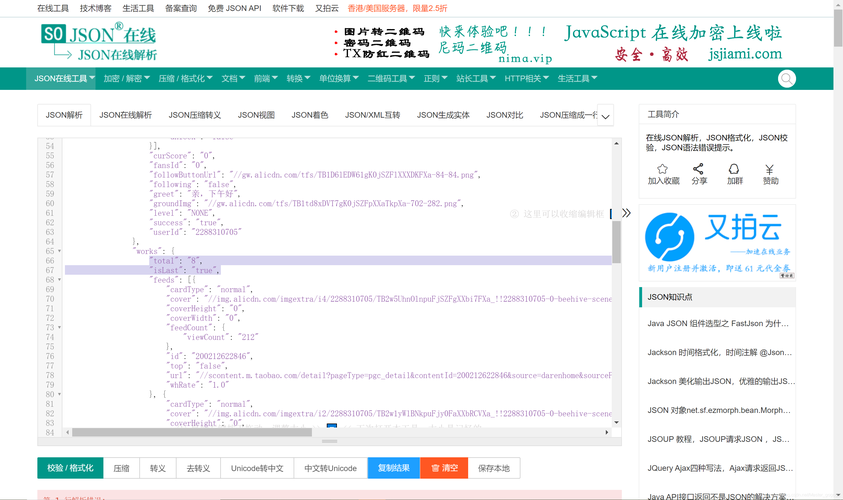Viewport: 843px width, 500px height.
Task: Click the 中文转Unicode button
Action: [331, 468]
